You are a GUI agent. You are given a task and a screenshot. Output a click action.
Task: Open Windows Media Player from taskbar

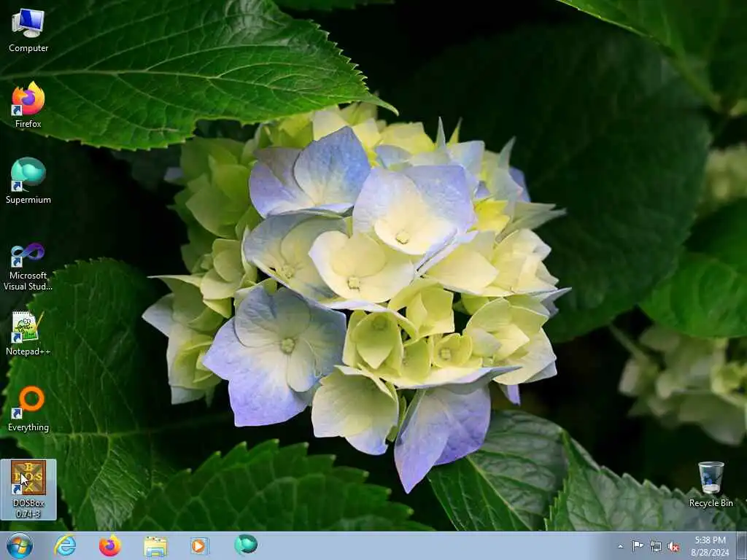pyautogui.click(x=199, y=545)
